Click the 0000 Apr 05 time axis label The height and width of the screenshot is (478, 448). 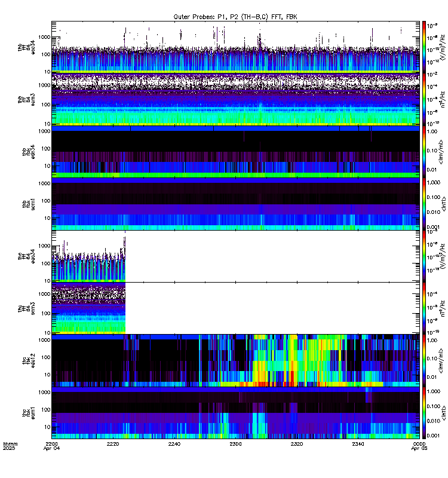(419, 446)
